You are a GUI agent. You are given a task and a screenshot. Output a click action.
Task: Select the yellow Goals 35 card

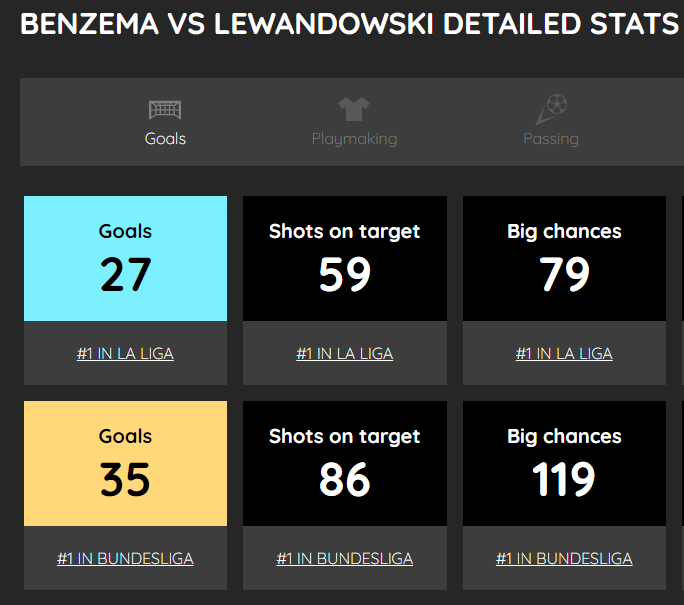(x=125, y=463)
